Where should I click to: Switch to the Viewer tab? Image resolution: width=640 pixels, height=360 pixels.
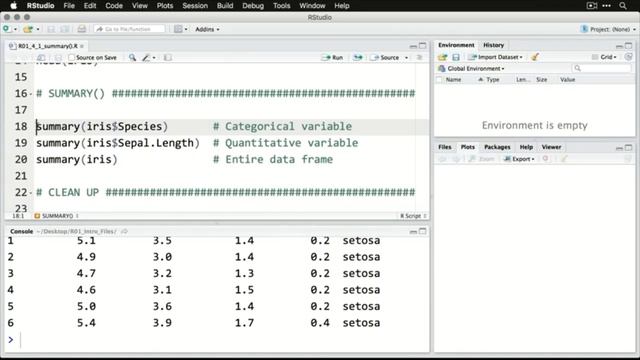[x=551, y=147]
